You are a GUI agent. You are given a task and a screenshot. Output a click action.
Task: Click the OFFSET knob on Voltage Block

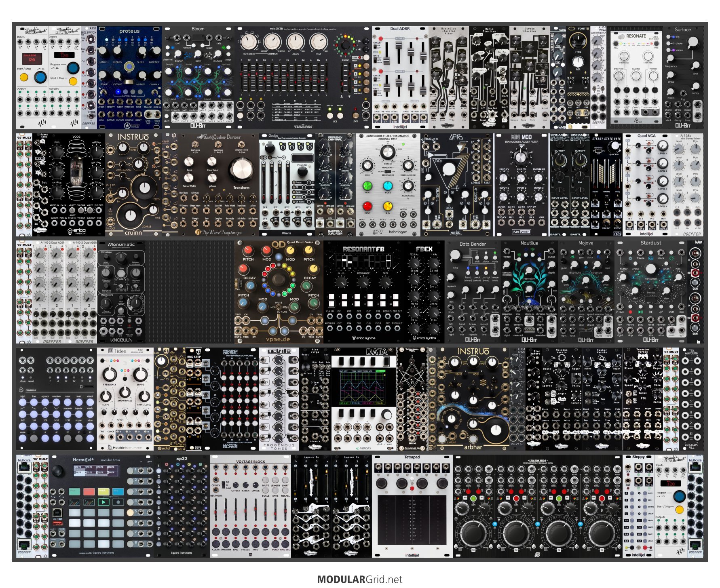point(236,485)
